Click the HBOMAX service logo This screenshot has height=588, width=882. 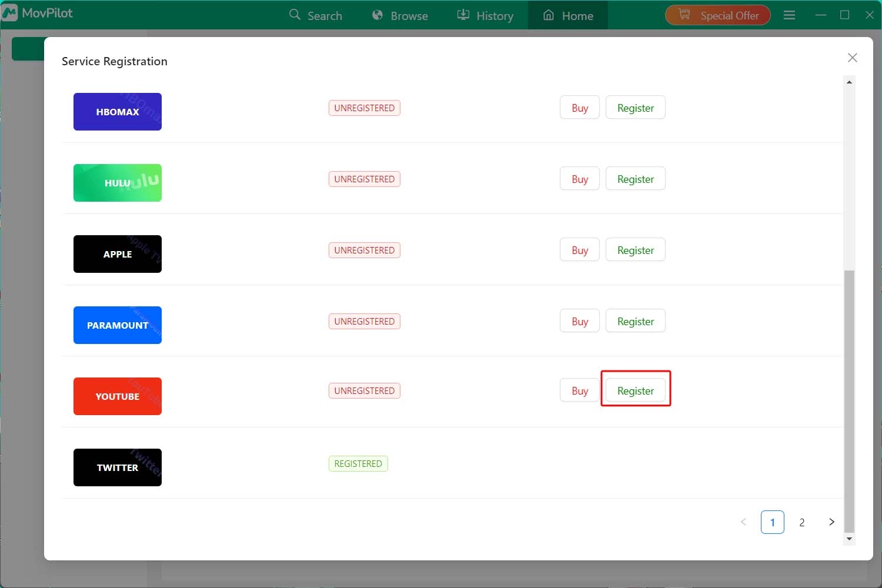pos(117,111)
